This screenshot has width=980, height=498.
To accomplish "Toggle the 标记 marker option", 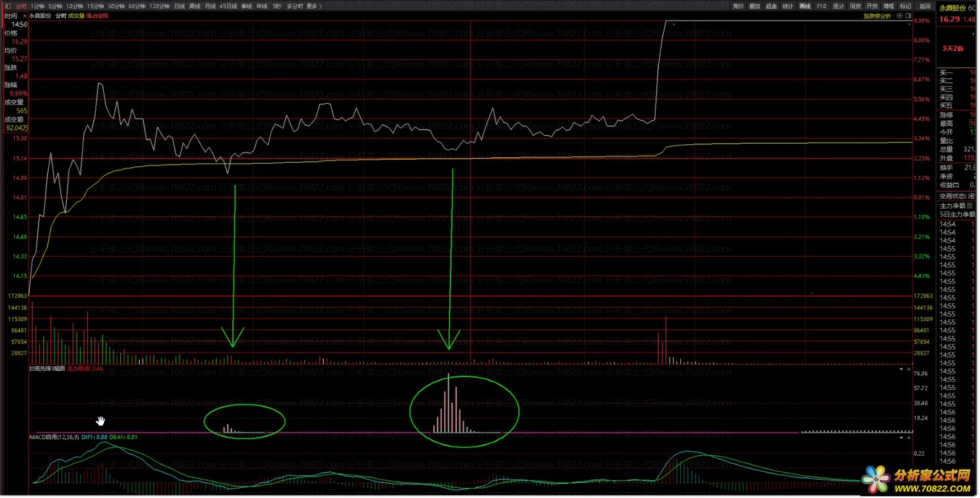I will 905,6.
